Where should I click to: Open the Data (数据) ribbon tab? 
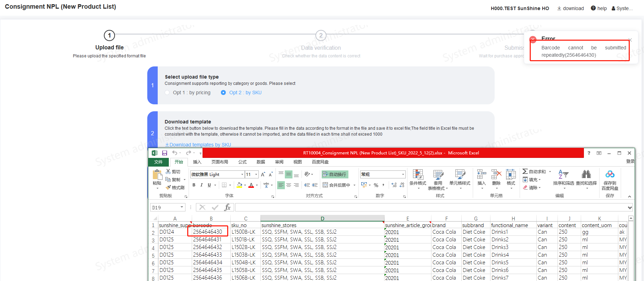coord(261,162)
